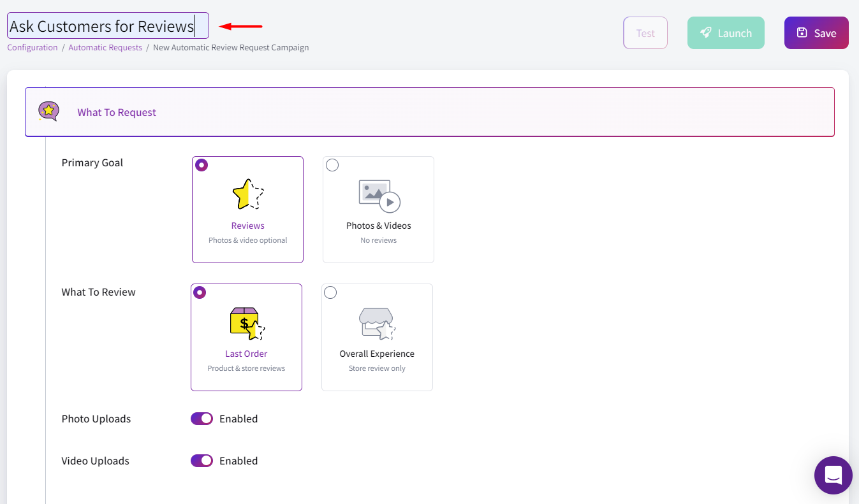Click the Save button
The image size is (859, 504).
[x=816, y=32]
